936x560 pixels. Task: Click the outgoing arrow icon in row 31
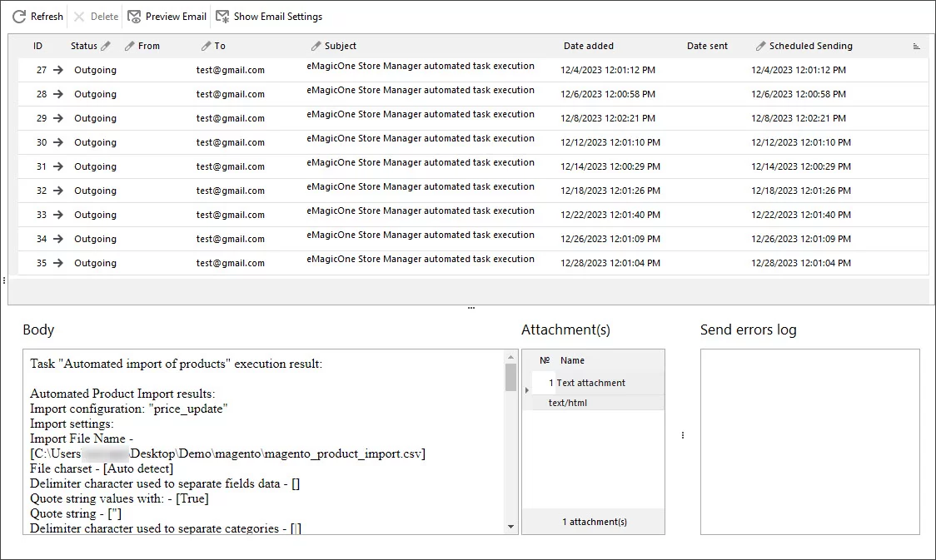pos(58,166)
